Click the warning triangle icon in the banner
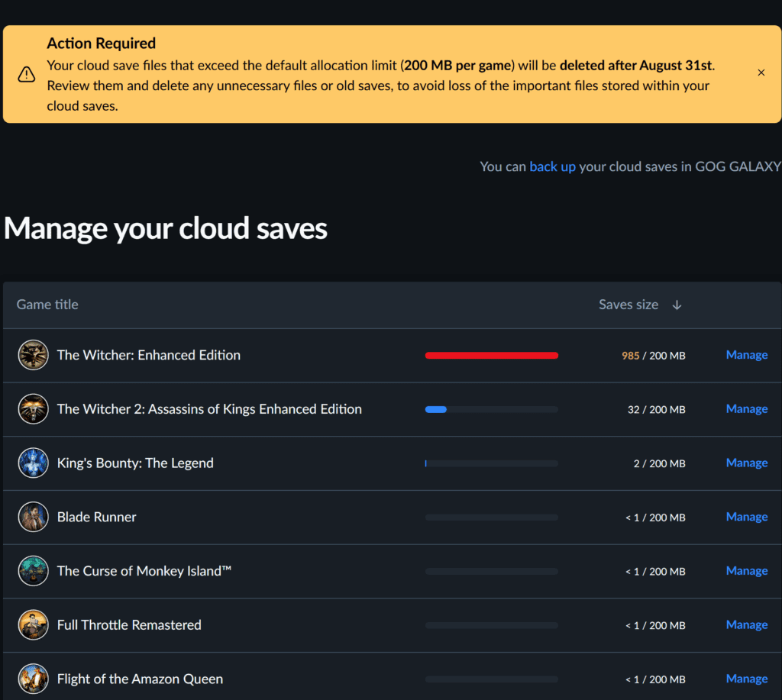782x700 pixels. (27, 74)
